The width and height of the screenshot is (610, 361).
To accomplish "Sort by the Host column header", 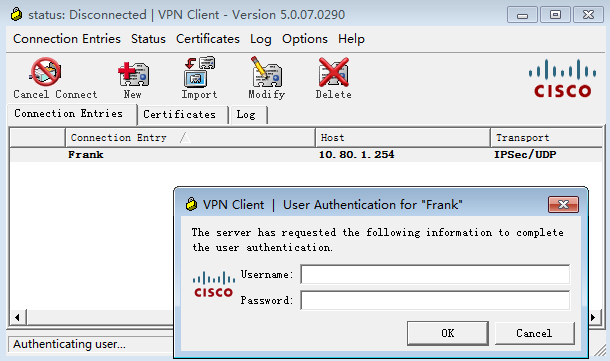I will click(402, 138).
